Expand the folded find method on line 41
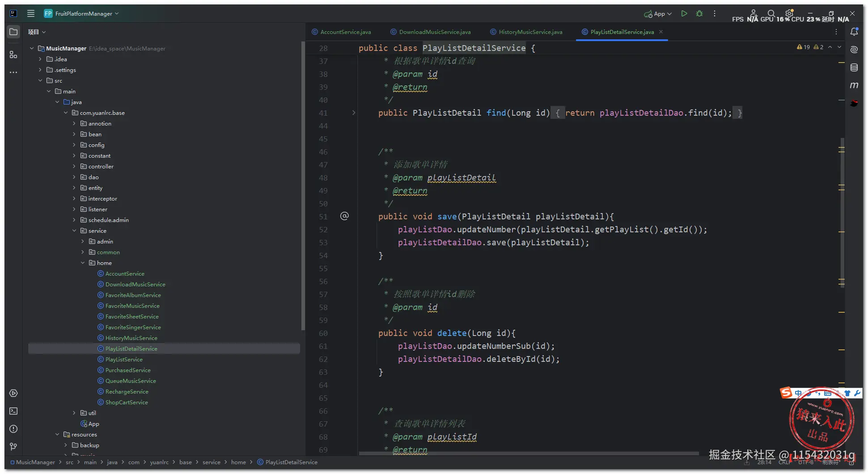This screenshot has width=868, height=474. click(354, 113)
